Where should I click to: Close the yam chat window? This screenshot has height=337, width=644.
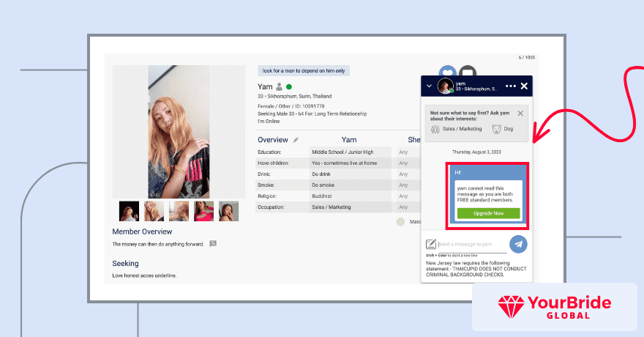point(524,86)
